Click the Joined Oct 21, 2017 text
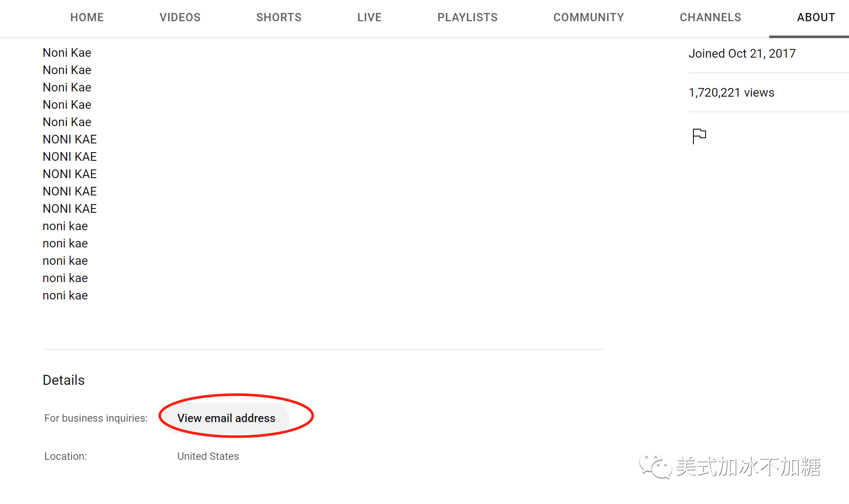This screenshot has width=849, height=504. 742,53
